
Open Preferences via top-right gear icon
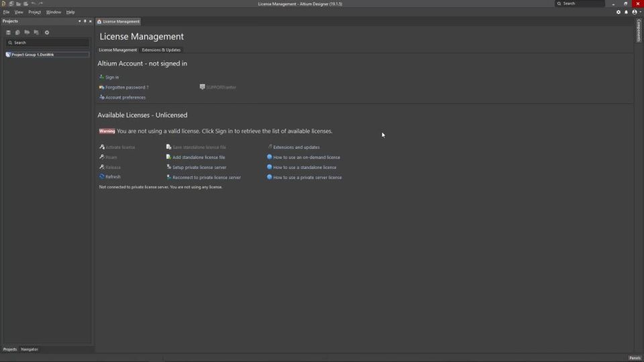coord(619,12)
